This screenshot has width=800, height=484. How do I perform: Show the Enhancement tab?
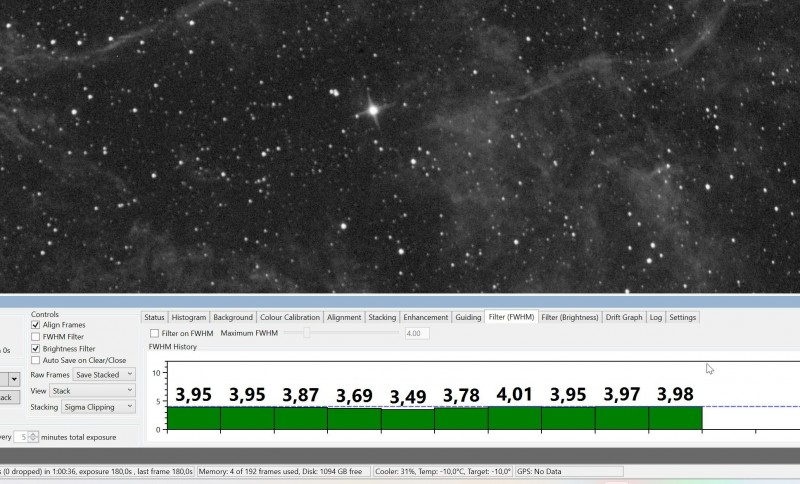426,317
